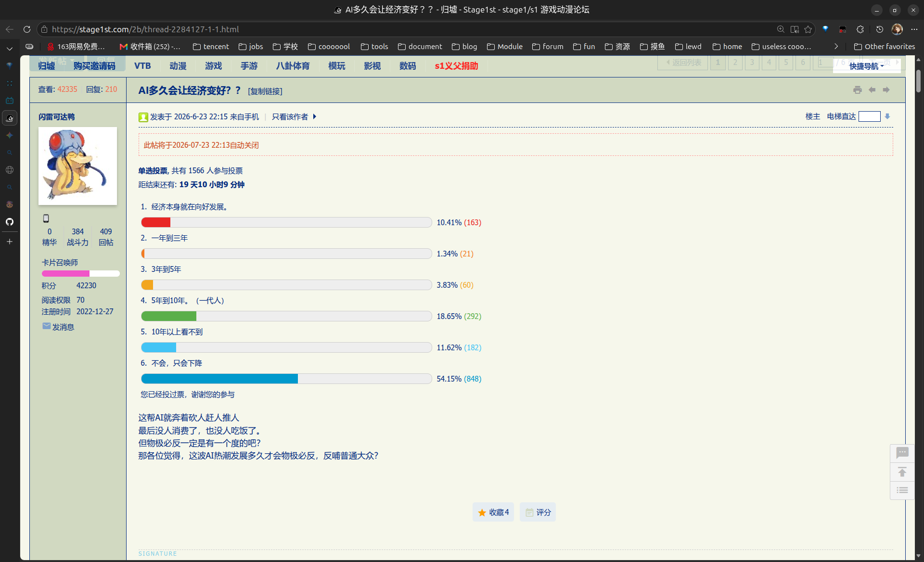
Task: Click the green poll bar for 5年到10年
Action: (x=169, y=316)
